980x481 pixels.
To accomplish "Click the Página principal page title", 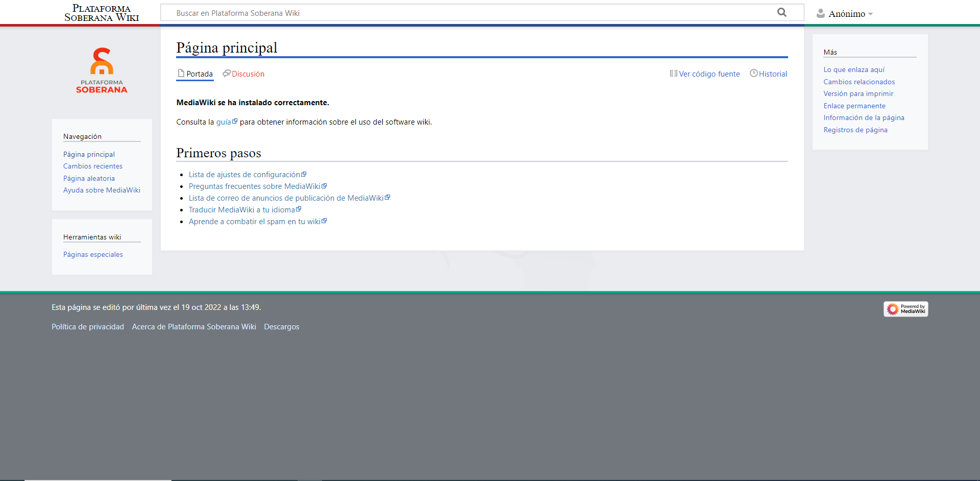I will coord(227,47).
